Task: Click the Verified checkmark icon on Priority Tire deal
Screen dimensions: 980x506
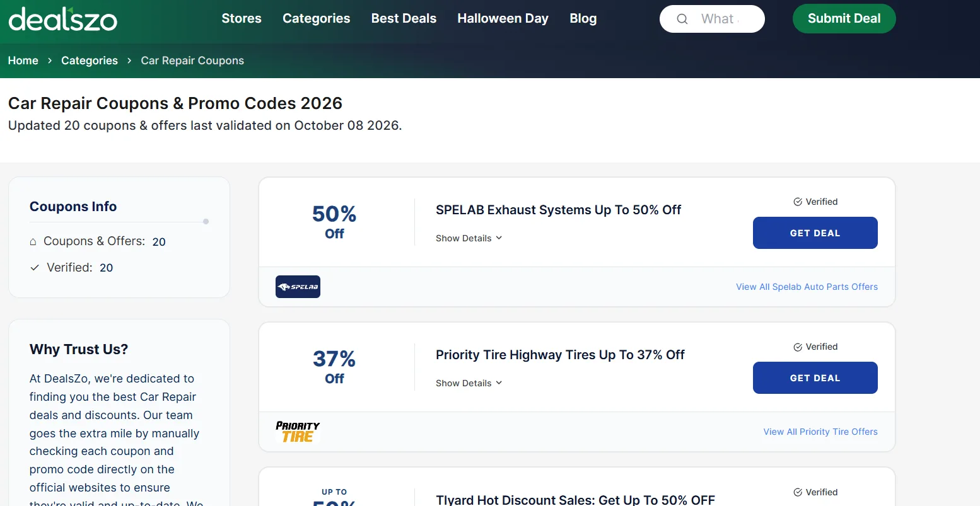Action: 798,347
